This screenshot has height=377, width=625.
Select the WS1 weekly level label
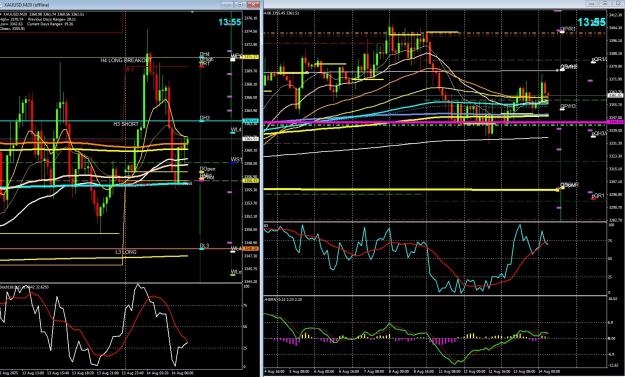pyautogui.click(x=236, y=160)
